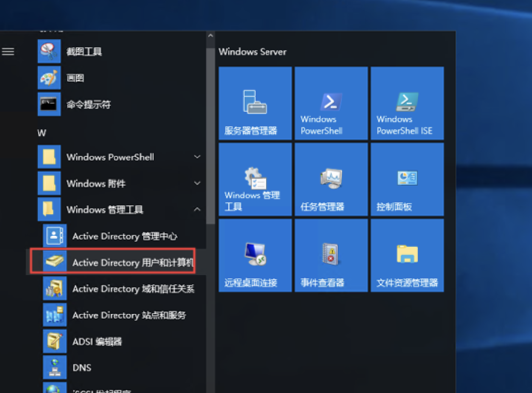Click the ADSI 编辑器 icon

click(x=55, y=341)
